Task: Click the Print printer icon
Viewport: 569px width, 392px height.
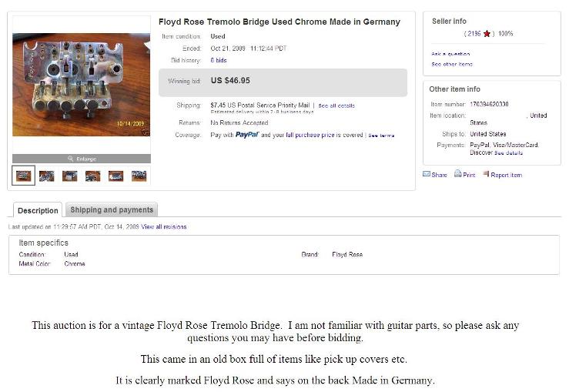Action: point(457,175)
